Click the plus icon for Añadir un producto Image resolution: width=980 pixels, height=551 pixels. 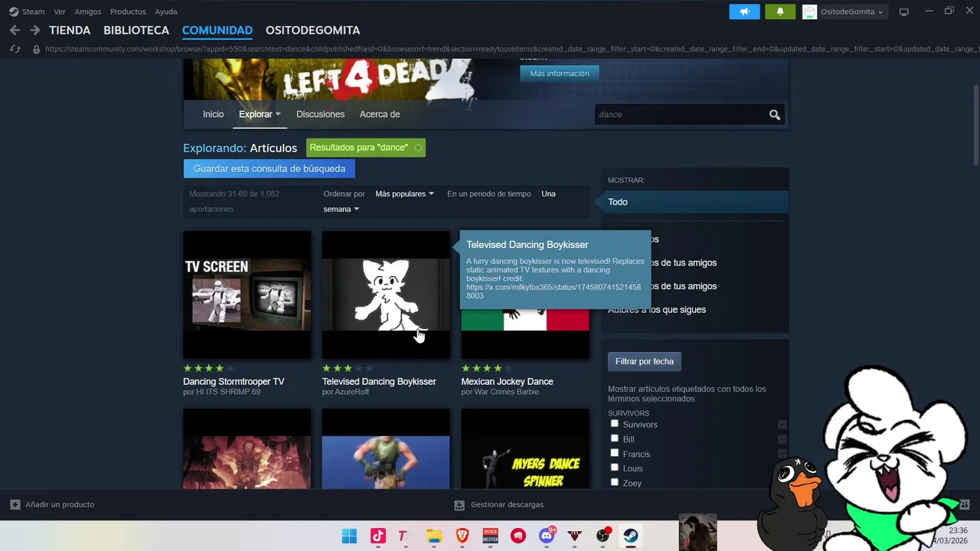point(15,504)
